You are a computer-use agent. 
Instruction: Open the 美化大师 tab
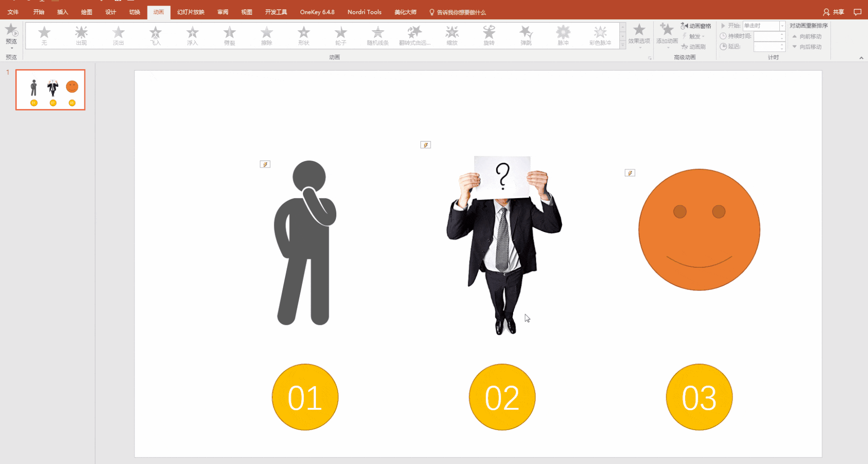(x=405, y=12)
